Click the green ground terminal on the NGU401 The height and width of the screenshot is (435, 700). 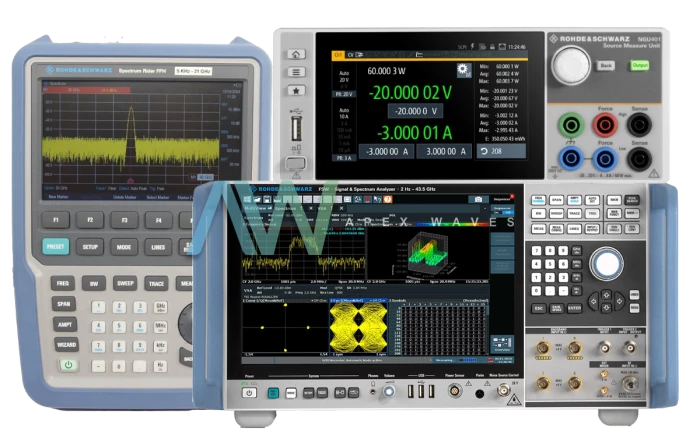click(x=571, y=125)
